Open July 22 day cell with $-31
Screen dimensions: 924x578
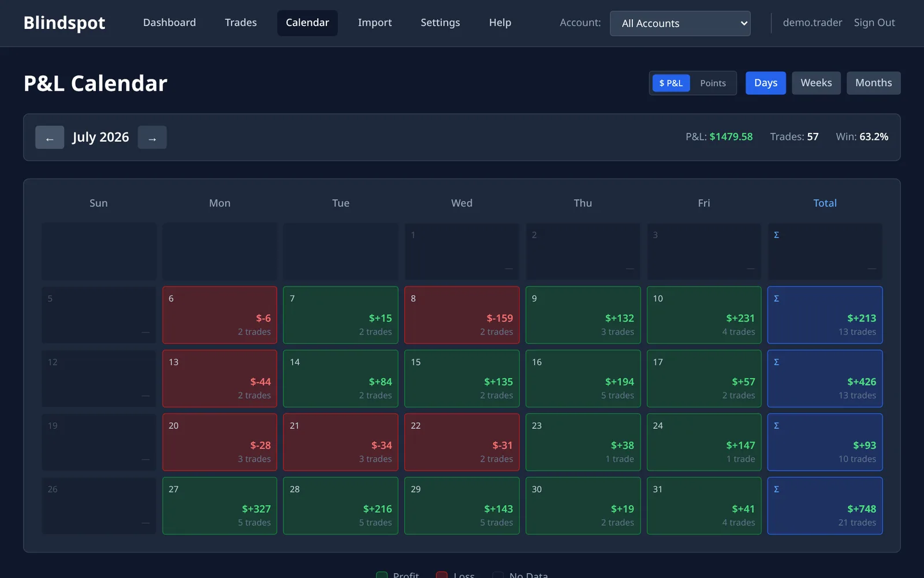tap(462, 442)
